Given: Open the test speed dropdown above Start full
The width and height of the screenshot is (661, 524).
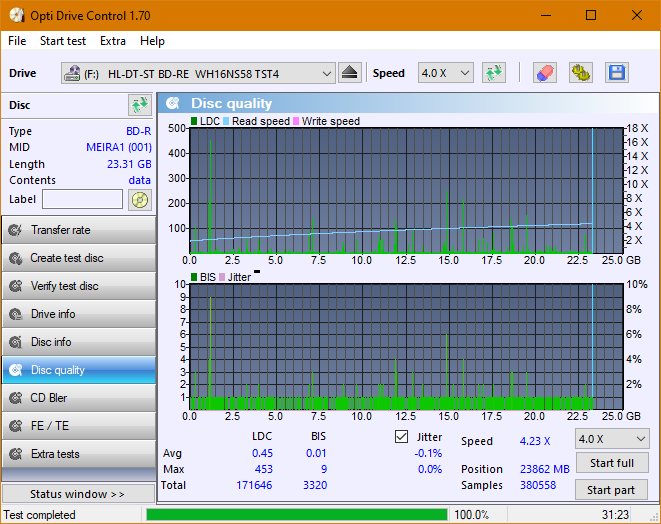Looking at the screenshot, I should (611, 439).
